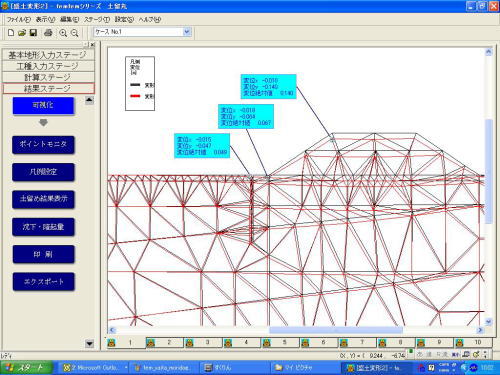The height and width of the screenshot is (375, 500).
Task: Open the 編集(E) menu
Action: [x=70, y=19]
